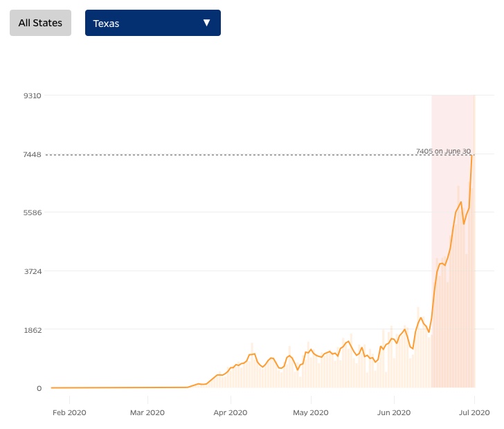Click the All States button
Screen dimensions: 504x429
[40, 23]
